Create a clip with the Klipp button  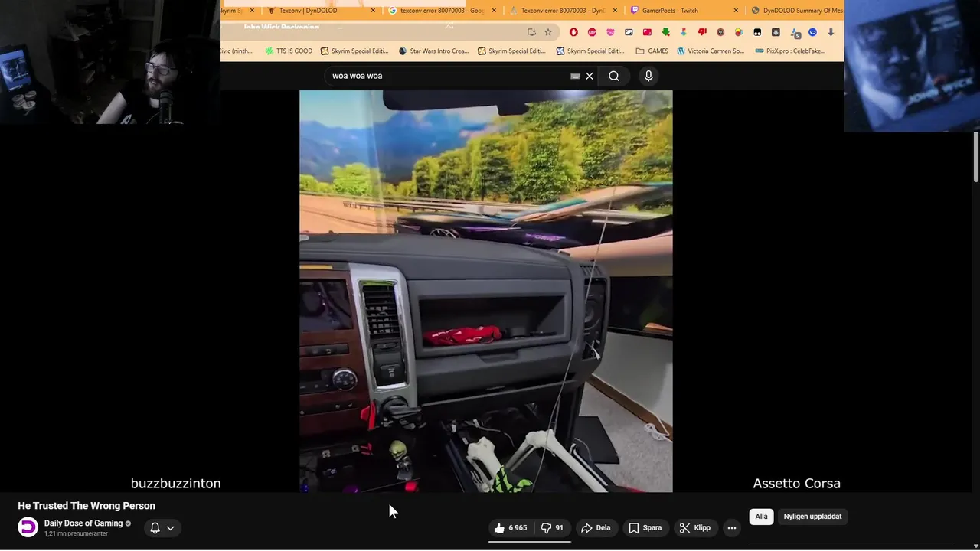coord(695,528)
